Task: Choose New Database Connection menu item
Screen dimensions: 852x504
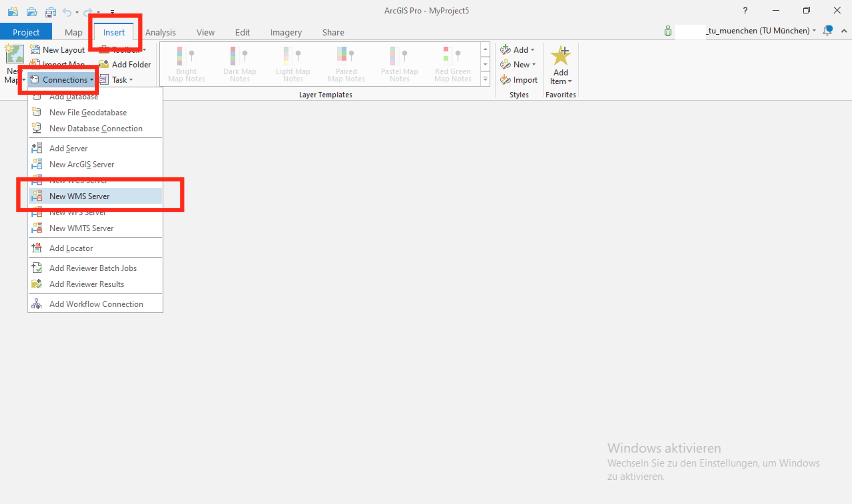Action: click(x=95, y=128)
